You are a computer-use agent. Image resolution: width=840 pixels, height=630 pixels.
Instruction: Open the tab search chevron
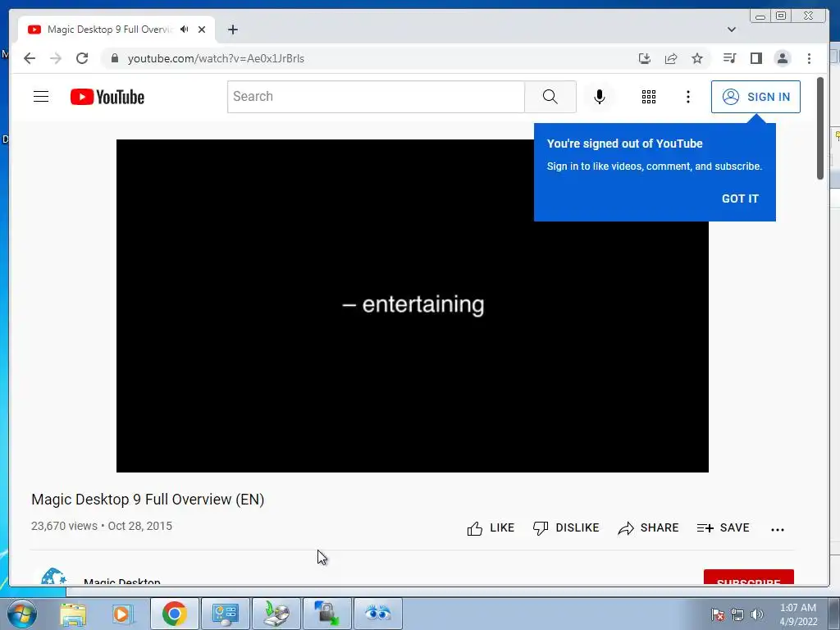click(x=731, y=30)
